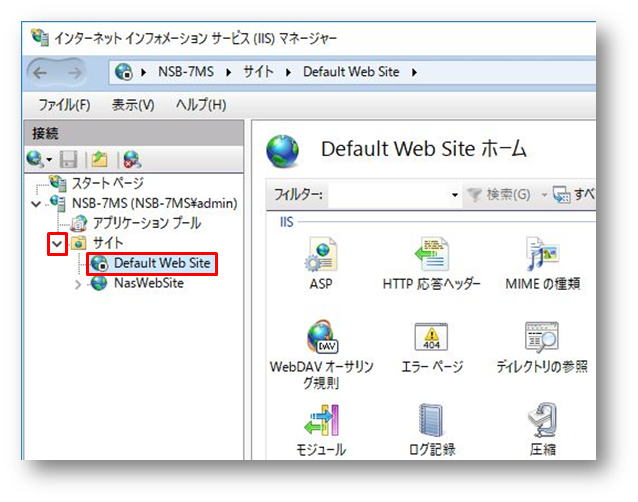Click the 接続 panel header
This screenshot has width=638, height=502.
pyautogui.click(x=134, y=133)
